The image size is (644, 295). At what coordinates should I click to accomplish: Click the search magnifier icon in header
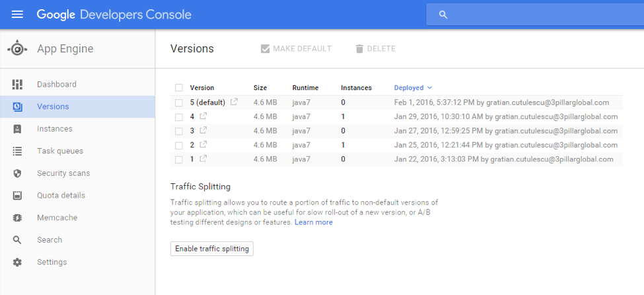click(443, 15)
